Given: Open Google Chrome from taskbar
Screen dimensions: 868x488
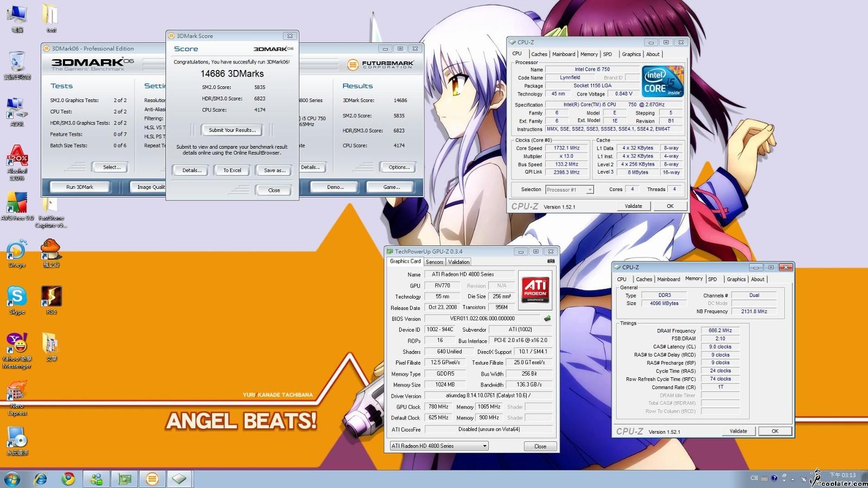Looking at the screenshot, I should [x=68, y=479].
